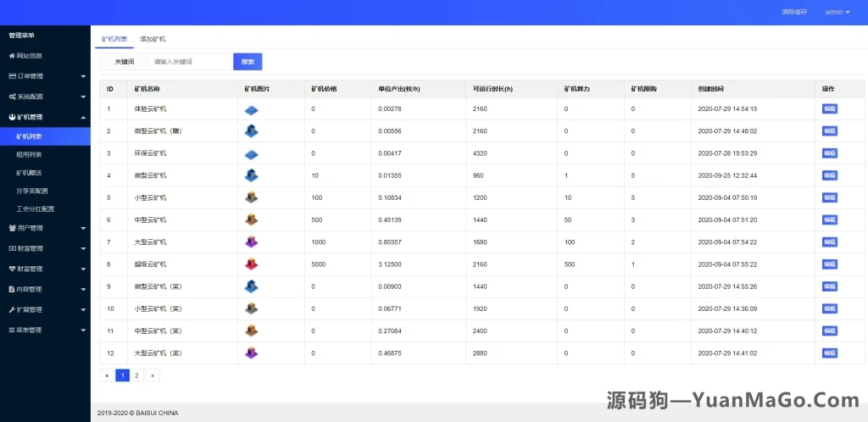Edit the 大型云矿机（奖） row

pos(829,353)
